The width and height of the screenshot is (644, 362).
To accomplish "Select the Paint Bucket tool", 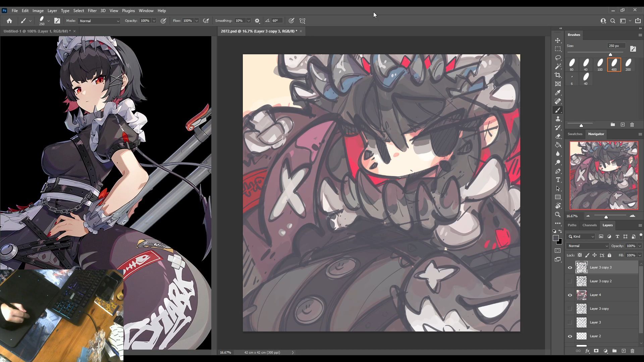I will point(558,145).
